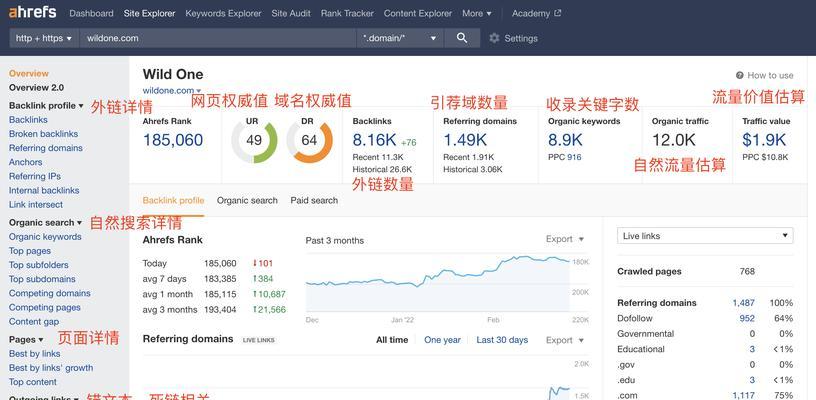Image resolution: width=816 pixels, height=400 pixels.
Task: Open Best by links' growth in the sidebar
Action: [x=51, y=368]
